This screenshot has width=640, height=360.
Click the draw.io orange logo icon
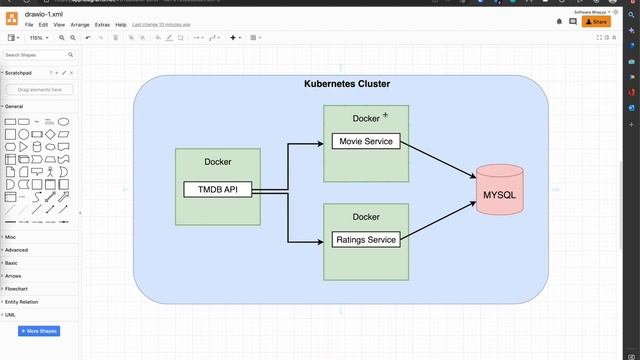pos(11,18)
